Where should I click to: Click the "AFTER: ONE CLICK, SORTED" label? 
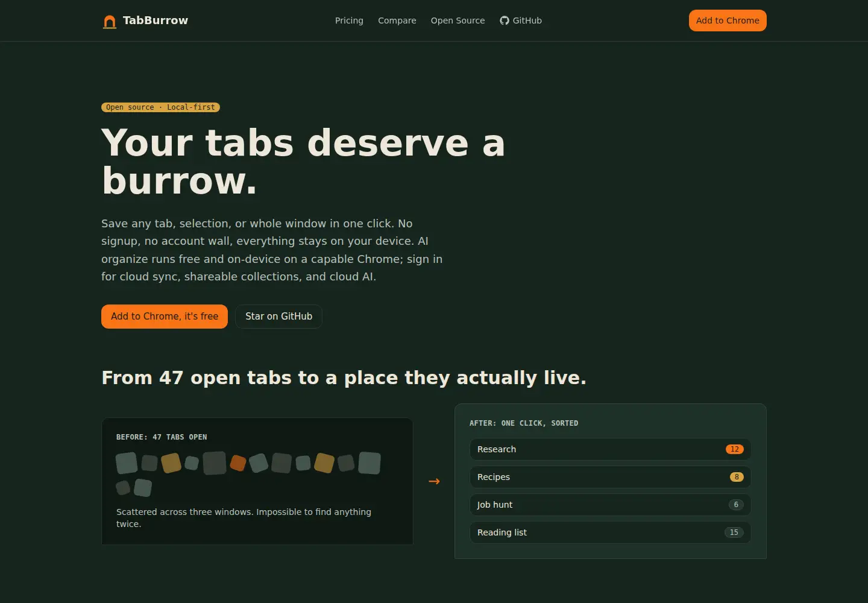coord(524,423)
